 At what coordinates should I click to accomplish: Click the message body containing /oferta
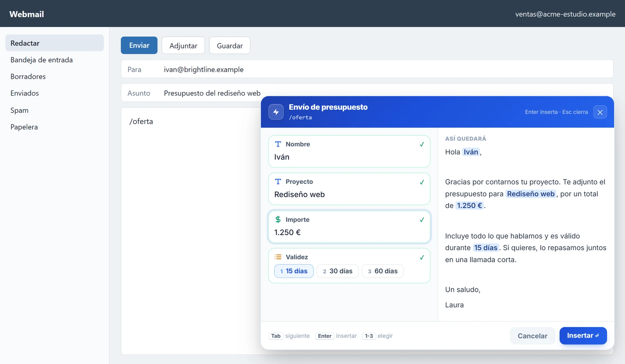tap(191, 231)
